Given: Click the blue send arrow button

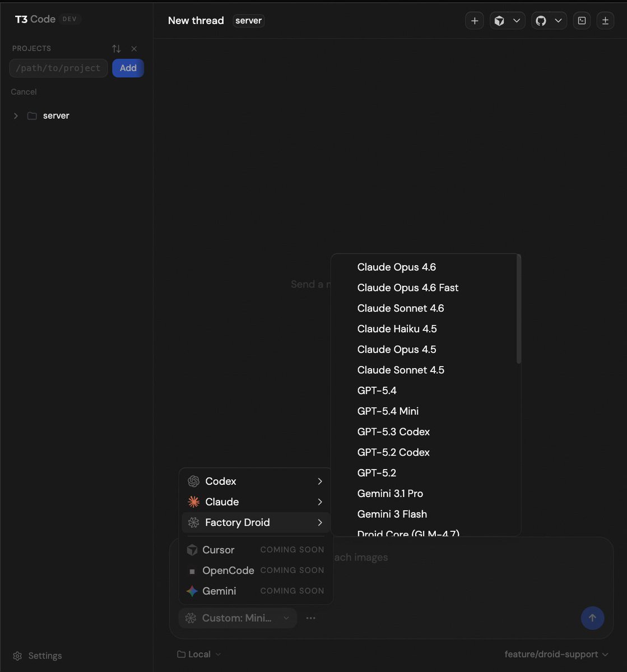Looking at the screenshot, I should coord(592,618).
